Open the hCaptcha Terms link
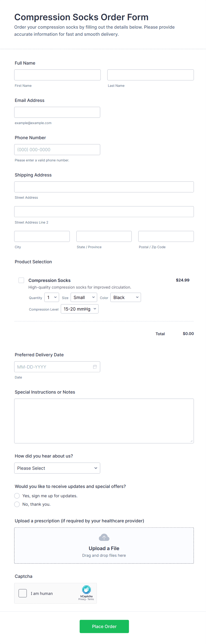 click(91, 599)
